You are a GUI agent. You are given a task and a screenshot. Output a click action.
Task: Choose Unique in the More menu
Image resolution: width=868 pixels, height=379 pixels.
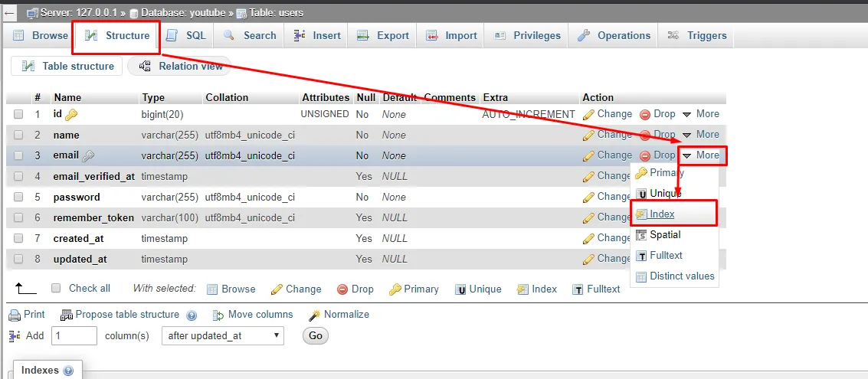coord(659,193)
